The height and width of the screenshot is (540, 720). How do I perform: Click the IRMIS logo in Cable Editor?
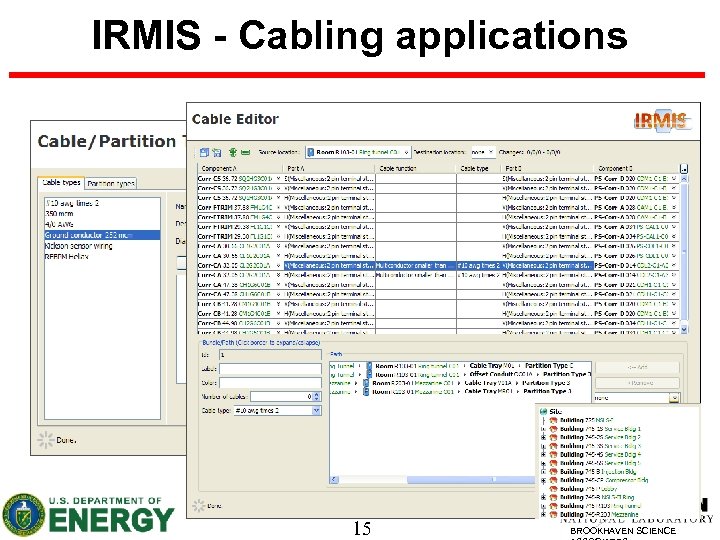coord(661,120)
